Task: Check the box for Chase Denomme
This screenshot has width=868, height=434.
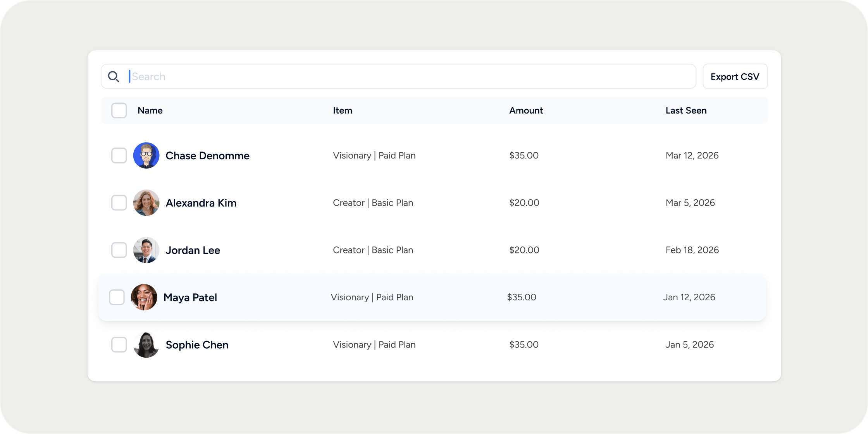Action: point(119,155)
